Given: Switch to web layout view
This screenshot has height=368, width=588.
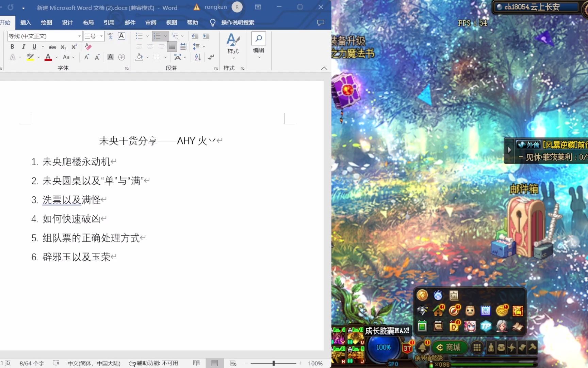Looking at the screenshot, I should tap(233, 363).
